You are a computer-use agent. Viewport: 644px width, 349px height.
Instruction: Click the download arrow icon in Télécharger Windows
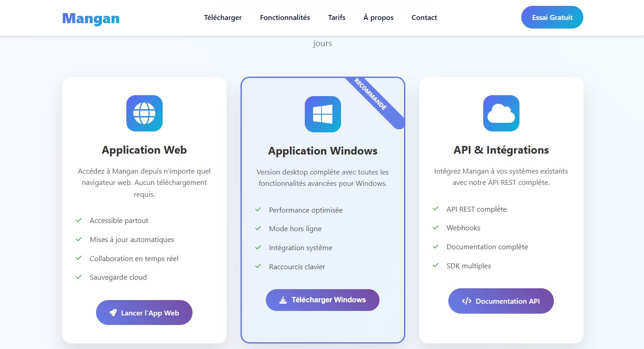(283, 300)
